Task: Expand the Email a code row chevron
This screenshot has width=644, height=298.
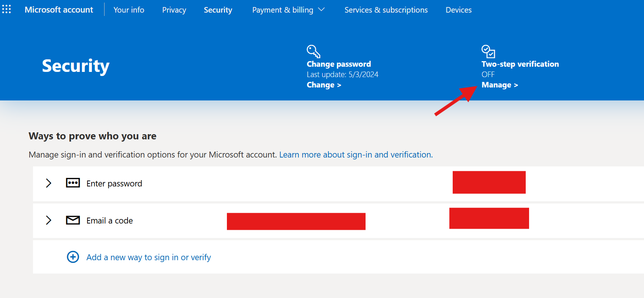Action: click(x=49, y=220)
